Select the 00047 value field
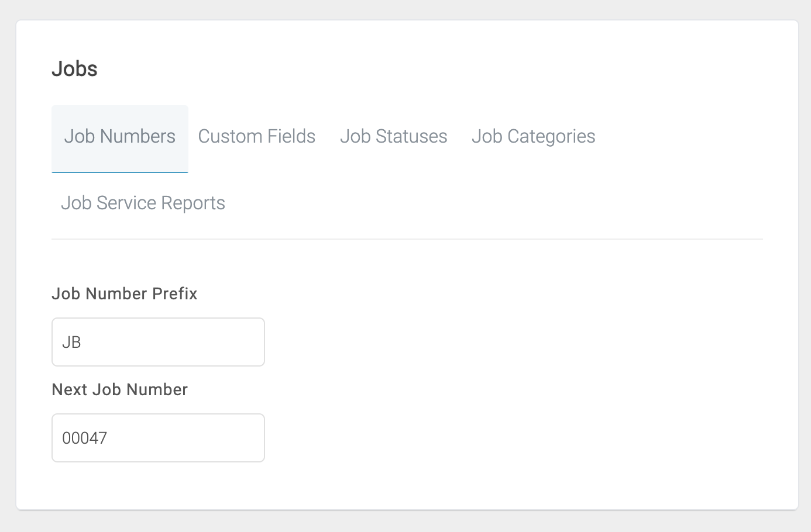This screenshot has width=811, height=532. (83, 437)
